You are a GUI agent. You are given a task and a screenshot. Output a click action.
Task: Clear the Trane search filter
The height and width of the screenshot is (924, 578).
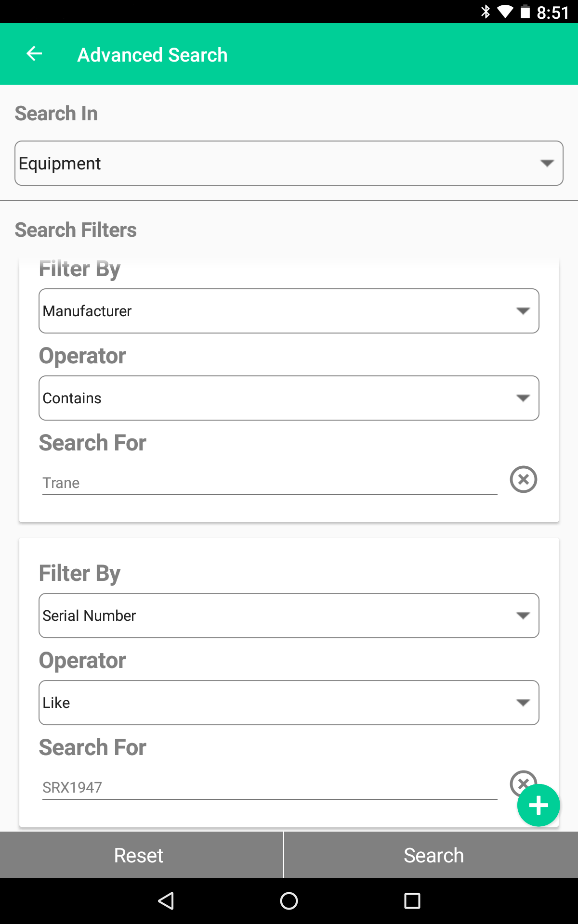(524, 479)
